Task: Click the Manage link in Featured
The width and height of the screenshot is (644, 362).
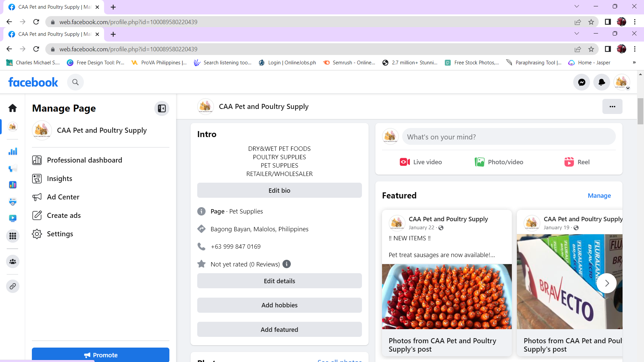Action: pos(599,195)
